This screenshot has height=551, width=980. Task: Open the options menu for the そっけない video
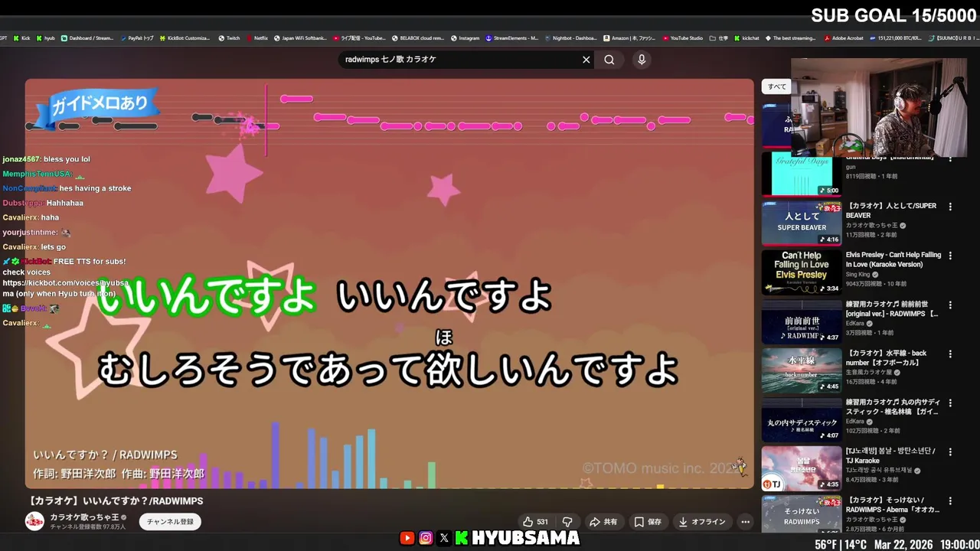point(950,501)
